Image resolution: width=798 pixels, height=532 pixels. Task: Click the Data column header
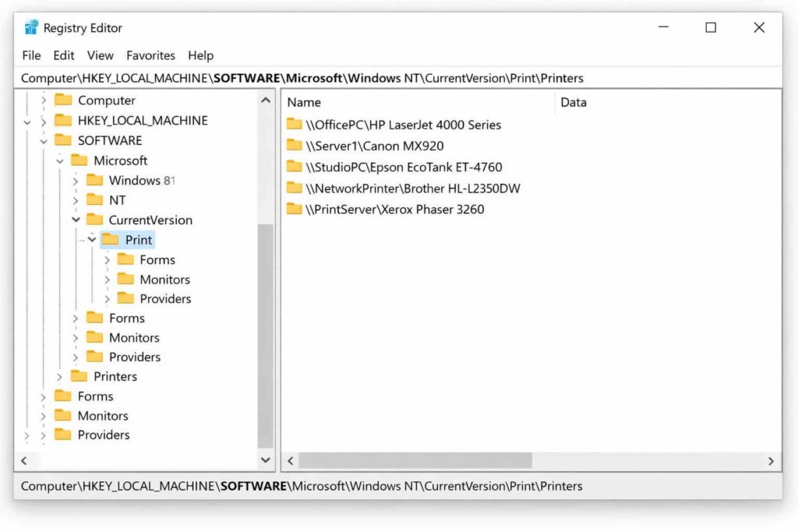(574, 102)
